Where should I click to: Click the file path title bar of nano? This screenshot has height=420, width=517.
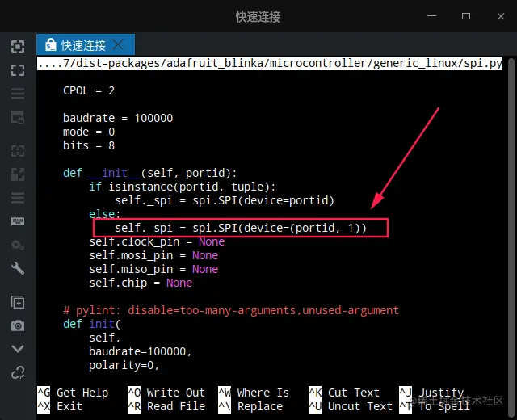[270, 63]
